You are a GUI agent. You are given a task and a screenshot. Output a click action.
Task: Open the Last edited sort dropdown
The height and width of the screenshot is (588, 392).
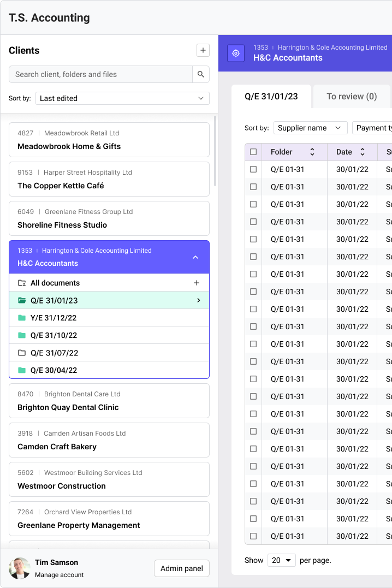[122, 98]
